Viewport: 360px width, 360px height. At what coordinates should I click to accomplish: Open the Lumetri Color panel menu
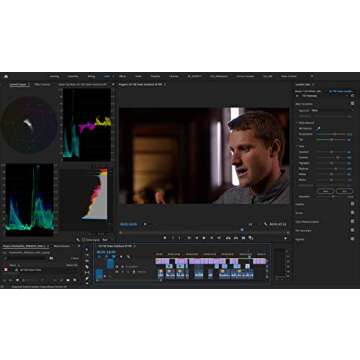tap(313, 85)
